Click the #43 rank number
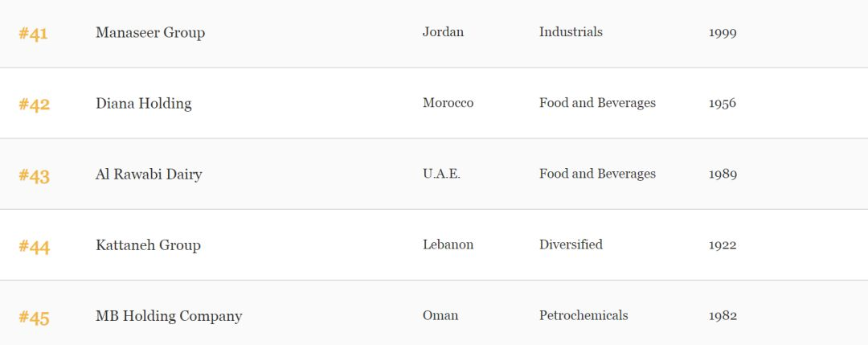This screenshot has height=345, width=868. [x=35, y=175]
